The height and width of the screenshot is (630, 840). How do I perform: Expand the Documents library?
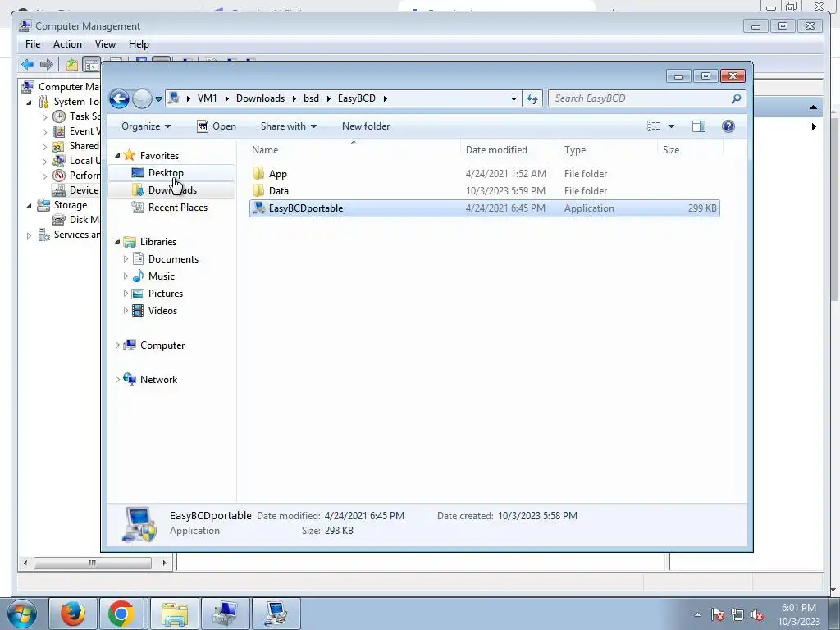[x=126, y=258]
